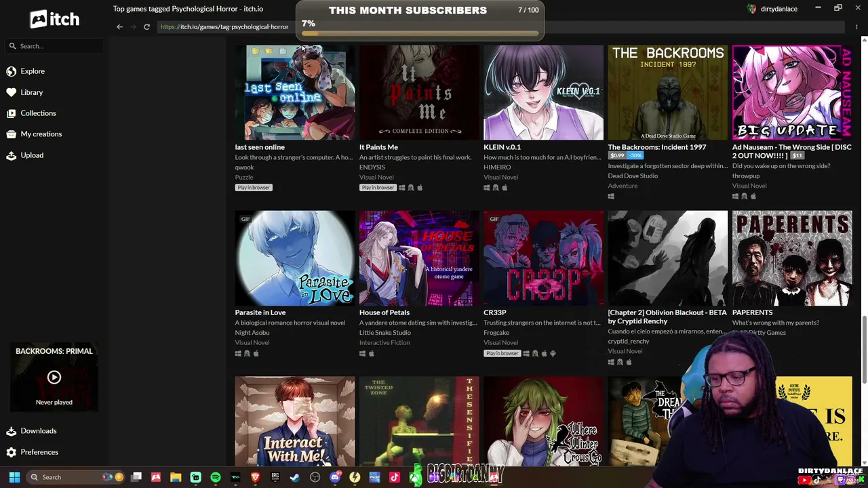This screenshot has width=868, height=488.
Task: Click the Collections icon in the sidebar
Action: coord(12,113)
